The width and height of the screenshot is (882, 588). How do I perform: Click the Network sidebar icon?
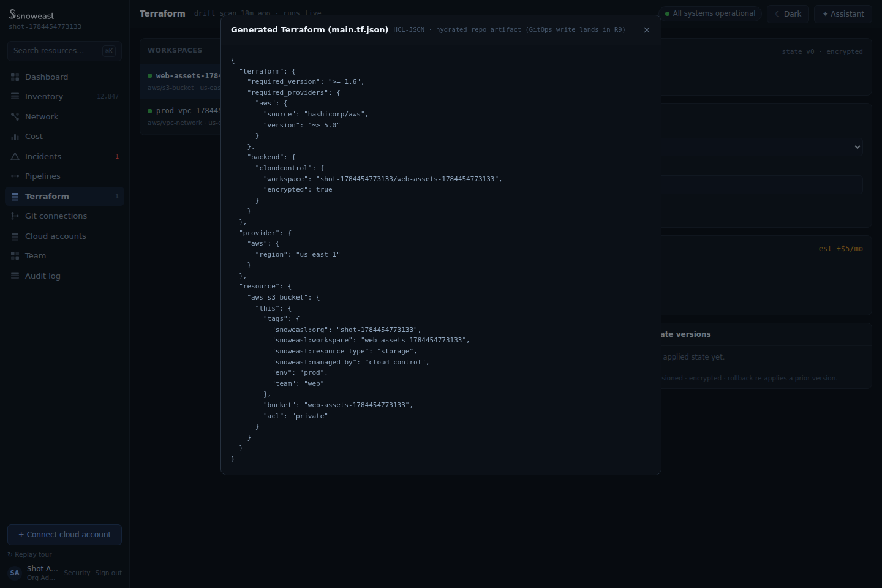tap(15, 116)
